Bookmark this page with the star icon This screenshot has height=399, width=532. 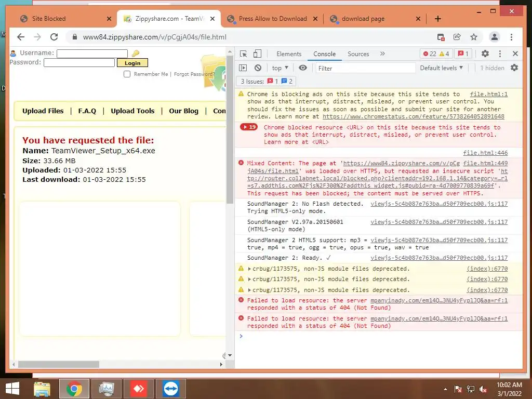tap(474, 37)
